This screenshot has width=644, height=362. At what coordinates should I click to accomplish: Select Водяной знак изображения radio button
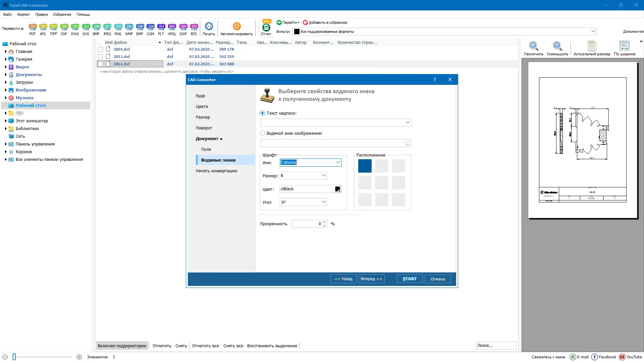[263, 133]
